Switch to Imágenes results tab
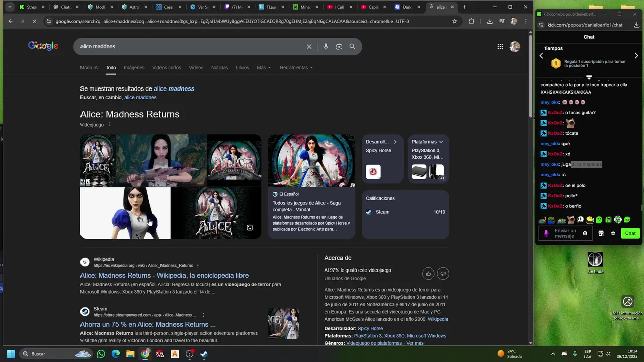This screenshot has width=644, height=362. point(134,68)
